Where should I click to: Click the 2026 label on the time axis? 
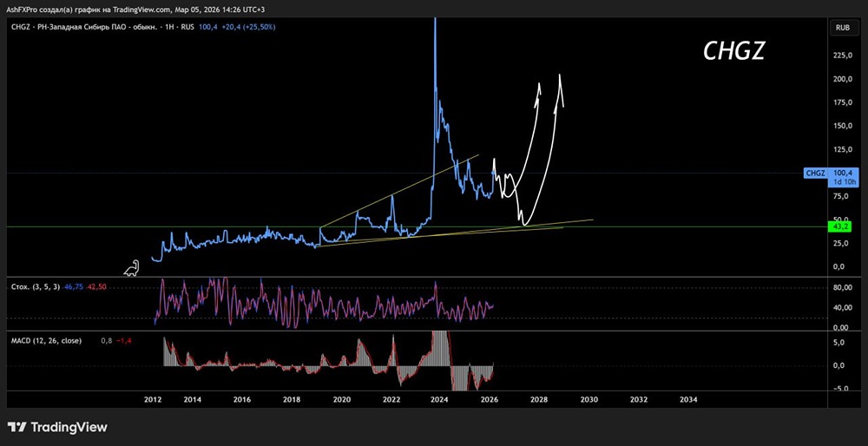pos(490,399)
